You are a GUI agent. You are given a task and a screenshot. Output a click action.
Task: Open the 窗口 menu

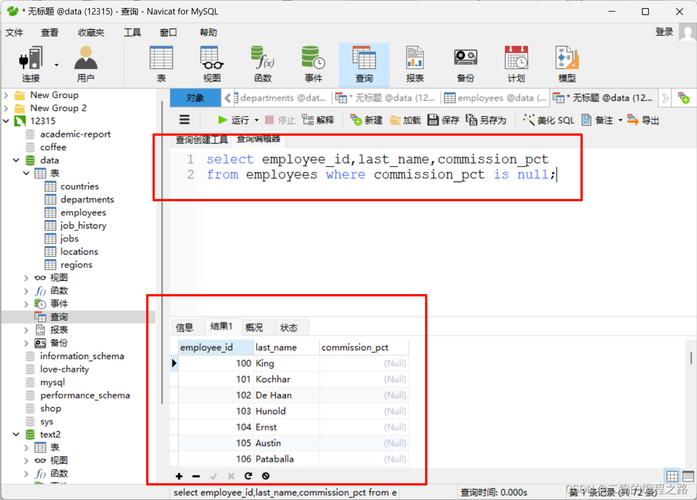pos(168,32)
